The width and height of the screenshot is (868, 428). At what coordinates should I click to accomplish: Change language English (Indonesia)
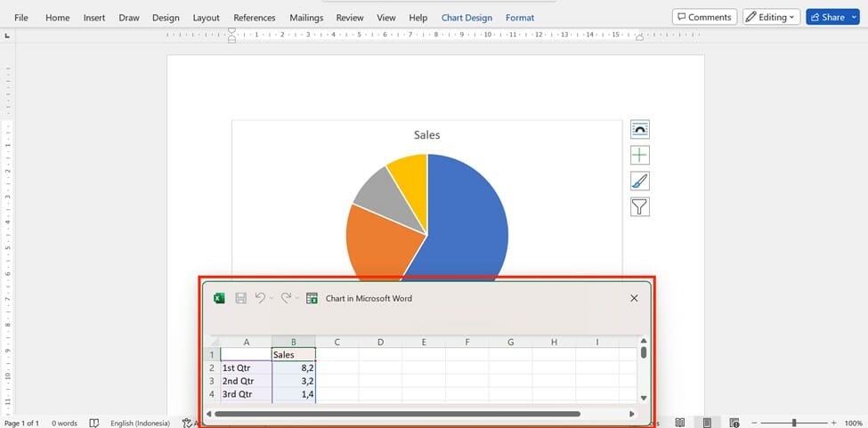click(x=140, y=423)
